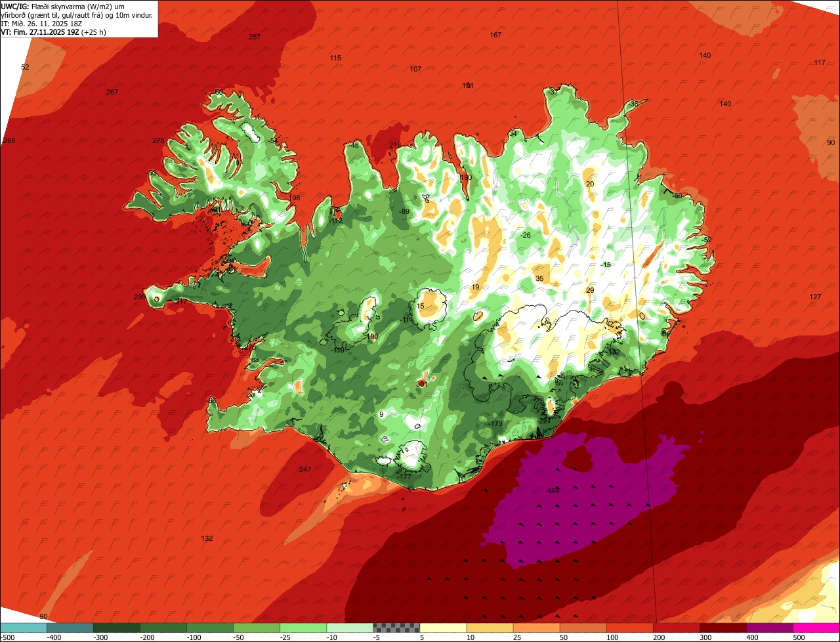Select the 275 value near the Westfjords
Viewport: 840px width, 642px height.
[158, 141]
